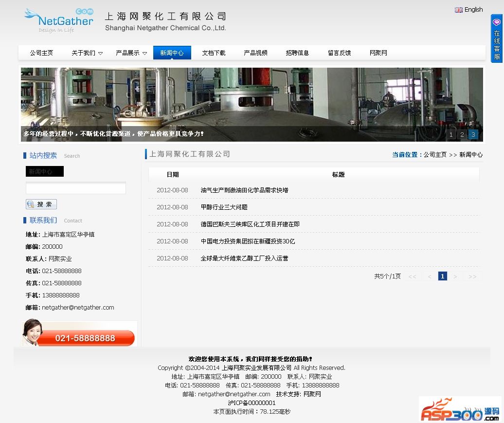Select banner slide 3 indicator
504x423 pixels.
click(x=473, y=135)
